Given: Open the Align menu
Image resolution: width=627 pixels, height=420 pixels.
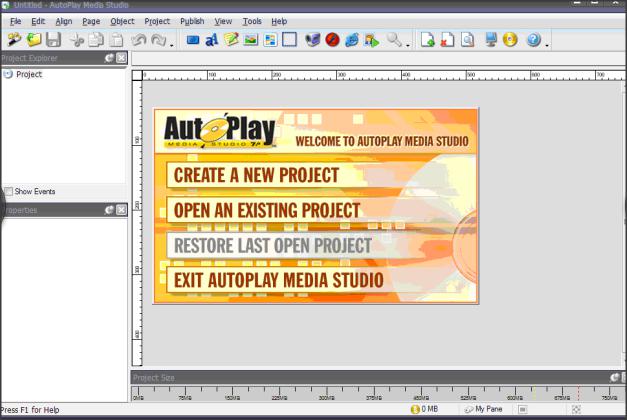Looking at the screenshot, I should coord(64,21).
